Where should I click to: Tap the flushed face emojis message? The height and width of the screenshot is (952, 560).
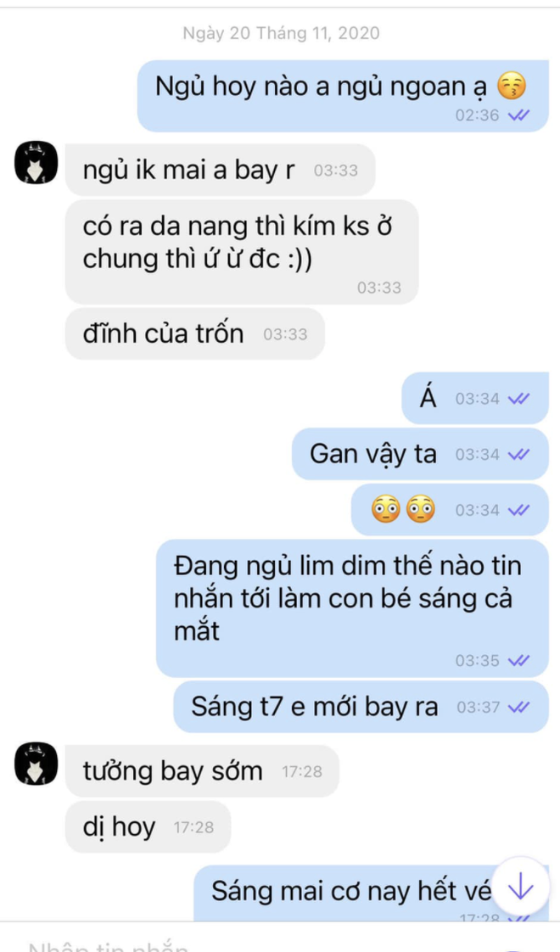450,509
